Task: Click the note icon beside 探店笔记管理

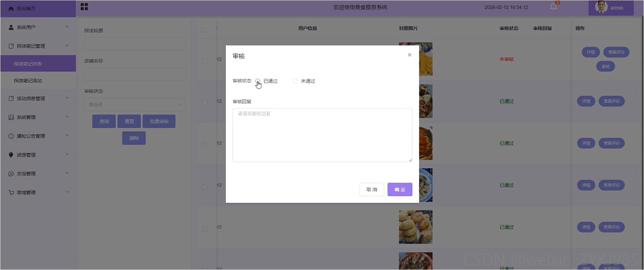Action: tap(11, 46)
